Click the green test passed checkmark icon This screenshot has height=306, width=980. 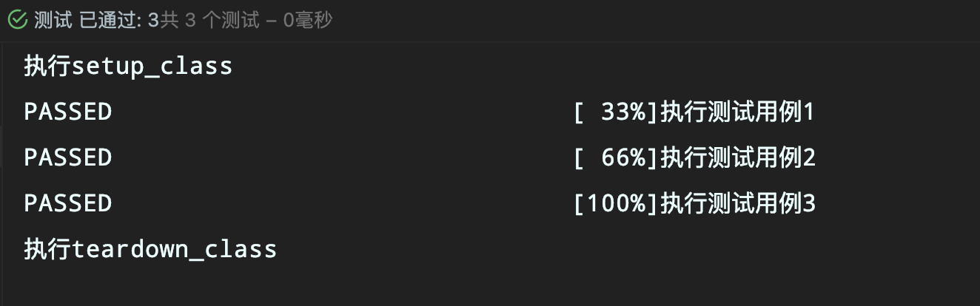(x=18, y=20)
